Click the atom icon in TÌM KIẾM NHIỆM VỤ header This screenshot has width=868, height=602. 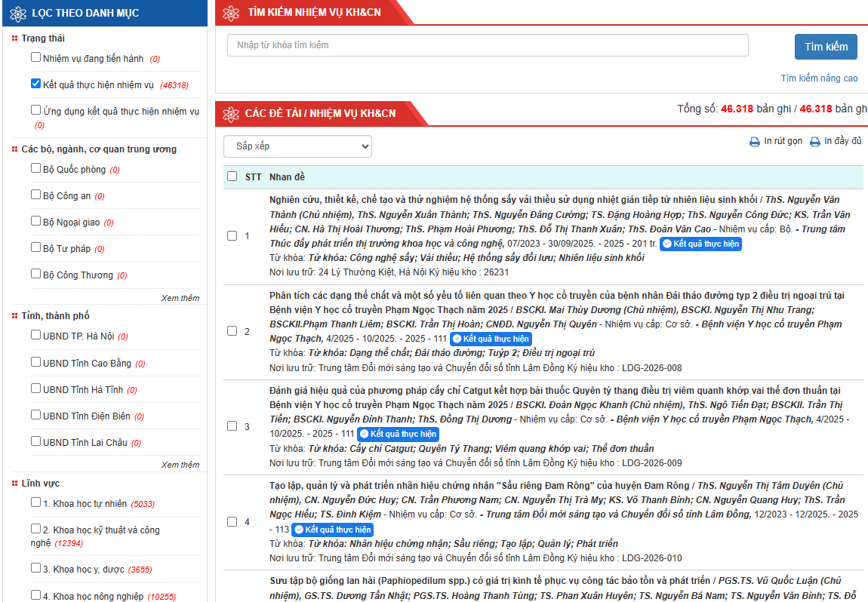click(x=231, y=14)
